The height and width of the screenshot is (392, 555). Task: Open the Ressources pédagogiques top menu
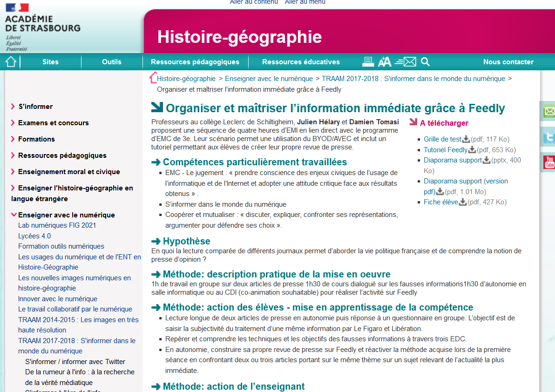click(195, 62)
